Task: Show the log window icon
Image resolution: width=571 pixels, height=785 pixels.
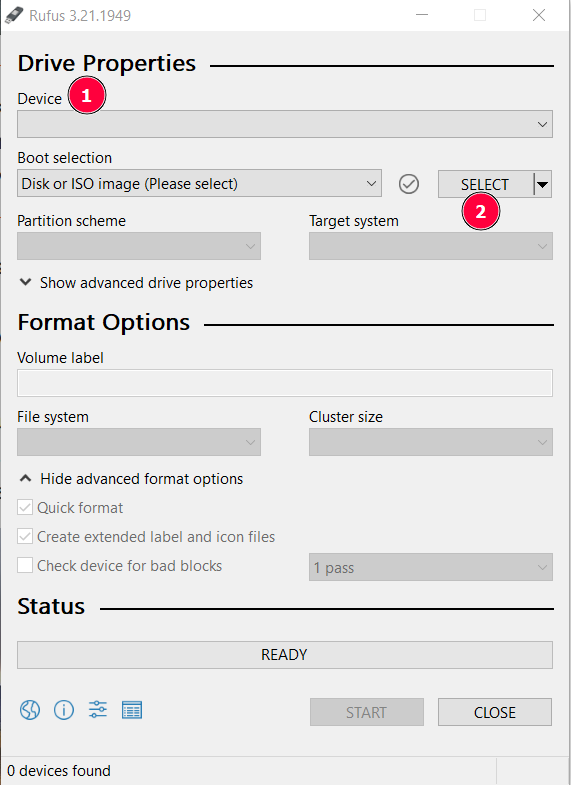Action: [132, 710]
